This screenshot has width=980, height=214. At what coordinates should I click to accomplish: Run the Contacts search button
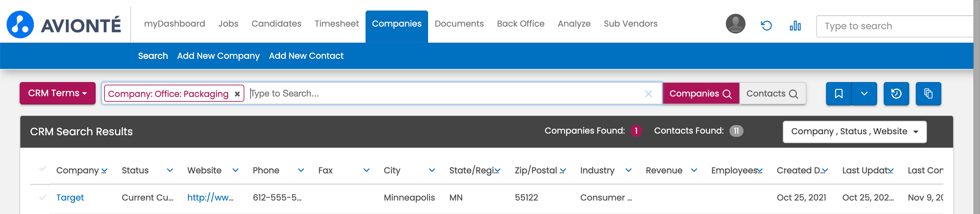772,94
